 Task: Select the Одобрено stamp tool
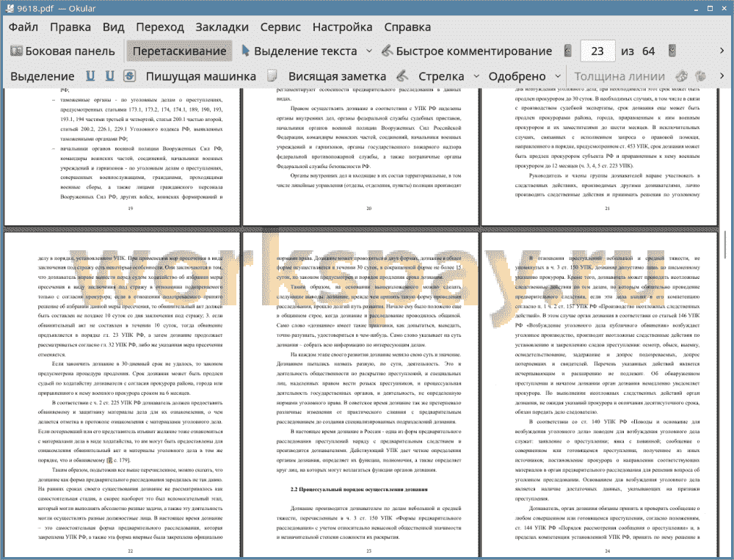click(517, 76)
